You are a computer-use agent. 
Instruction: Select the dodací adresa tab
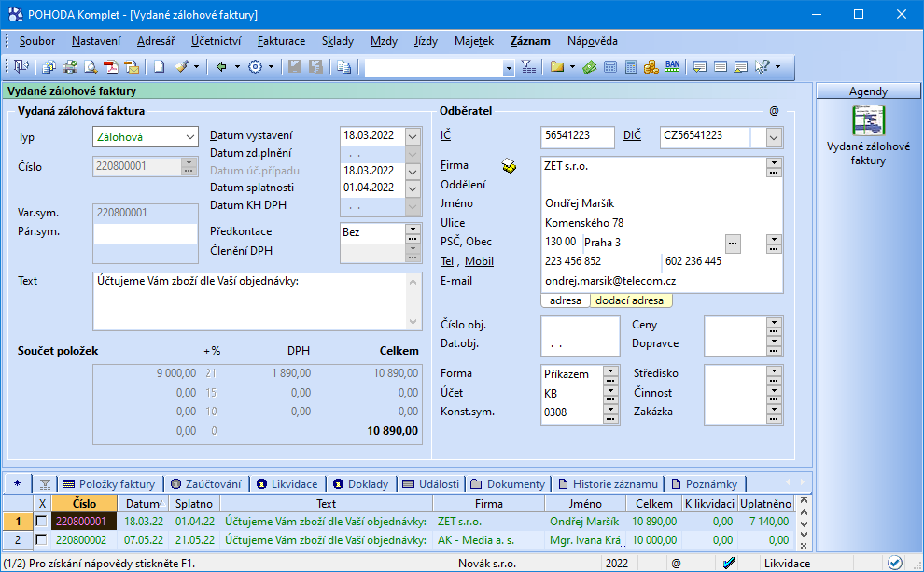pos(630,300)
